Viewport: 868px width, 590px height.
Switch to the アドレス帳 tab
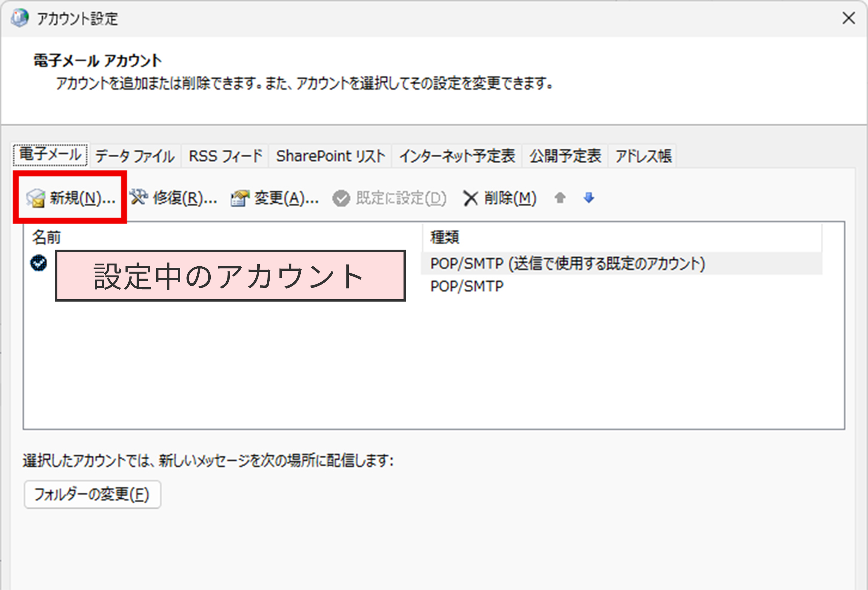click(643, 156)
